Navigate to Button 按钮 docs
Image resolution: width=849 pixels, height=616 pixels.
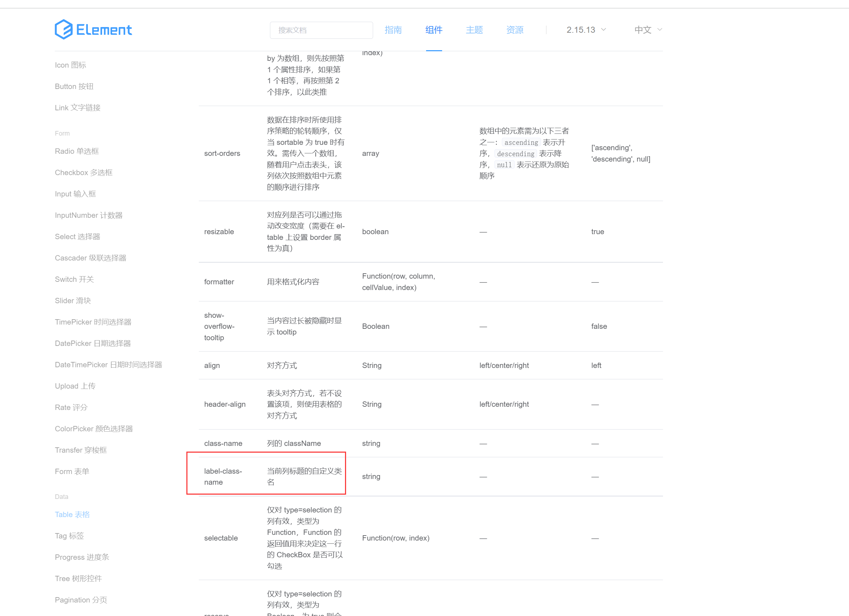pyautogui.click(x=74, y=86)
